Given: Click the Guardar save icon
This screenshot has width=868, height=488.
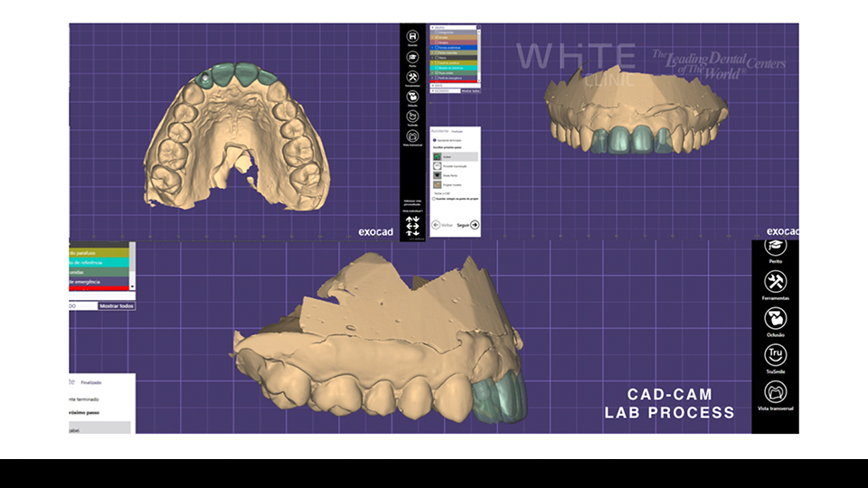Looking at the screenshot, I should coord(412,34).
